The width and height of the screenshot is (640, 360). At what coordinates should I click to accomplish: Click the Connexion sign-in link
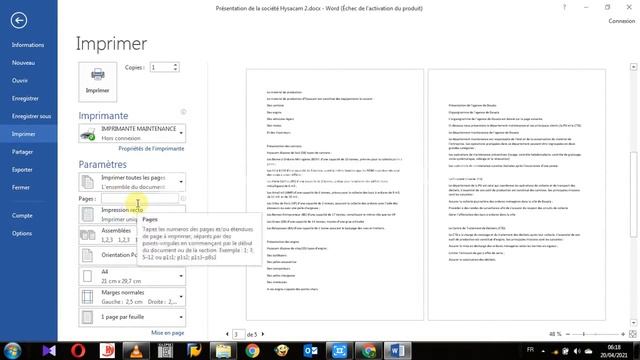(x=622, y=21)
